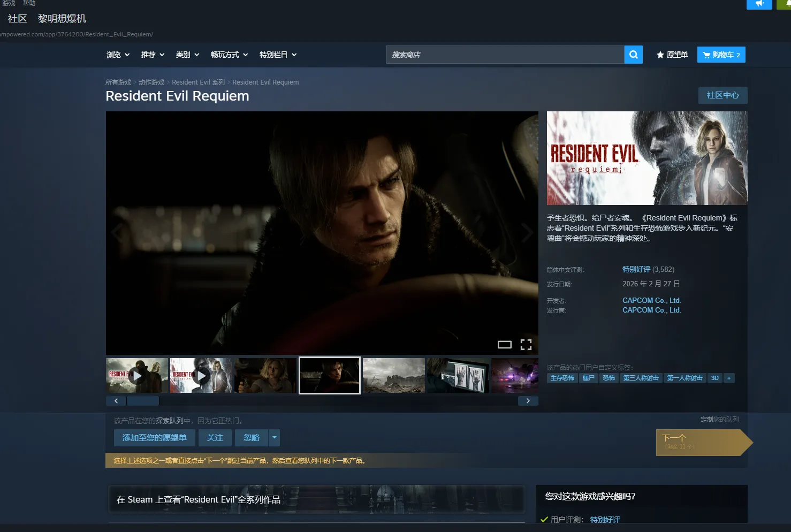Click the megaphone announcements icon

(759, 4)
